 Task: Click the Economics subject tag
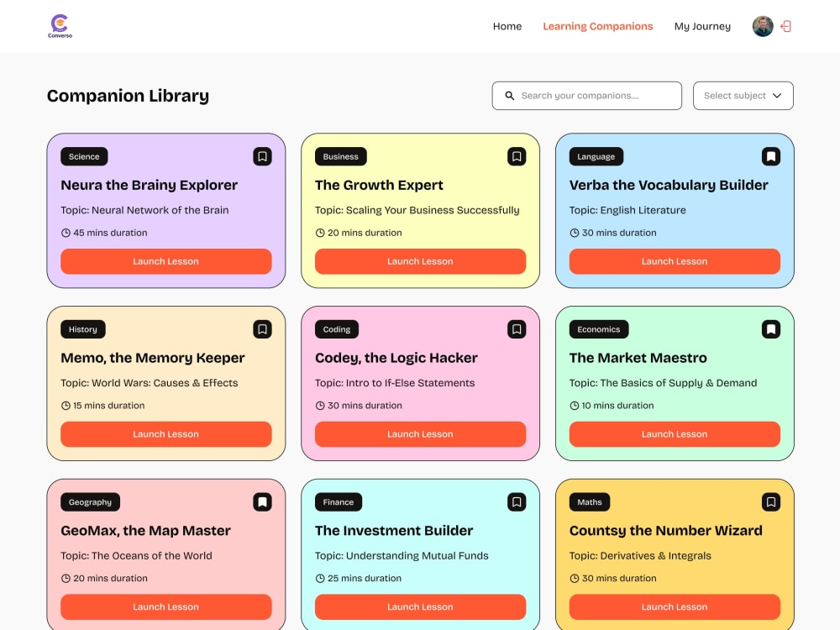tap(599, 329)
